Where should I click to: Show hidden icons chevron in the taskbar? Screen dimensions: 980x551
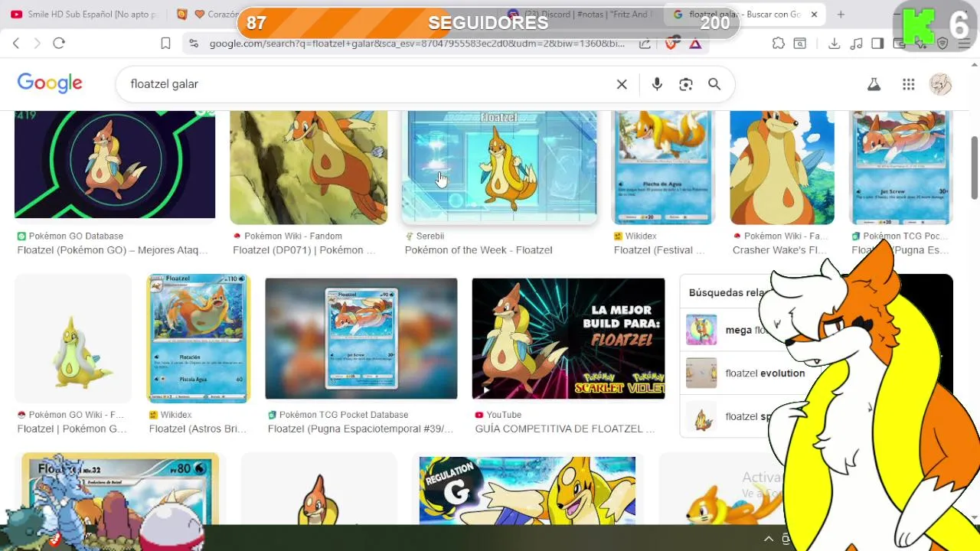pos(769,539)
